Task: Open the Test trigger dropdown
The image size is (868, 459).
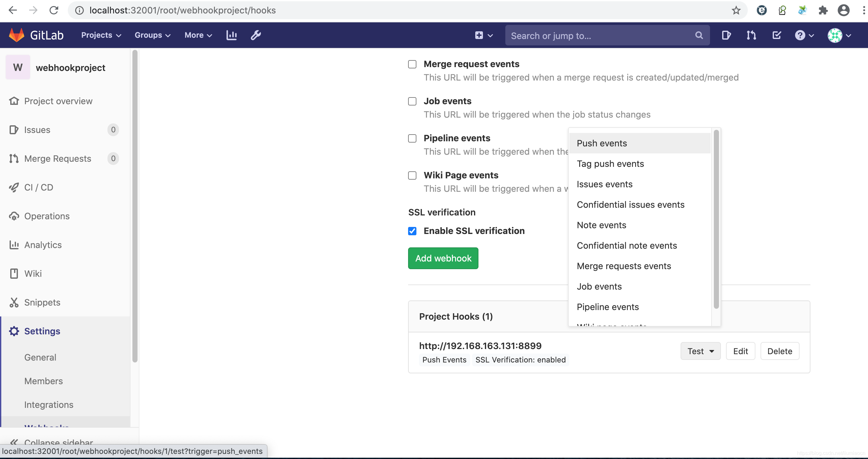Action: click(700, 351)
